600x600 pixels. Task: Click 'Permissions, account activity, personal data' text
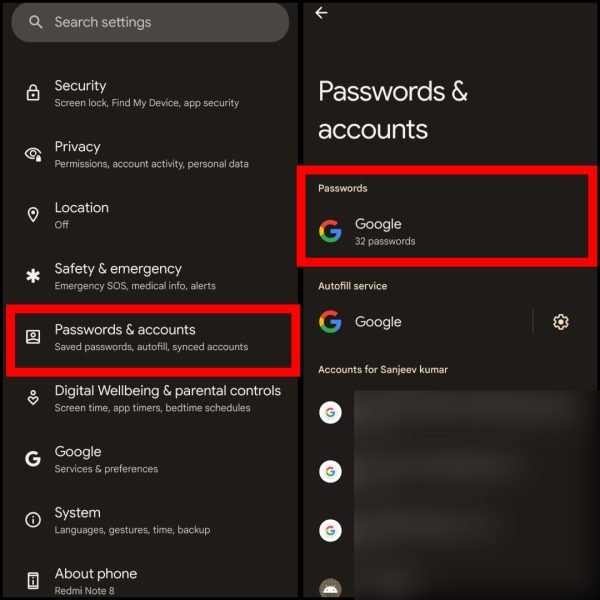coord(152,164)
